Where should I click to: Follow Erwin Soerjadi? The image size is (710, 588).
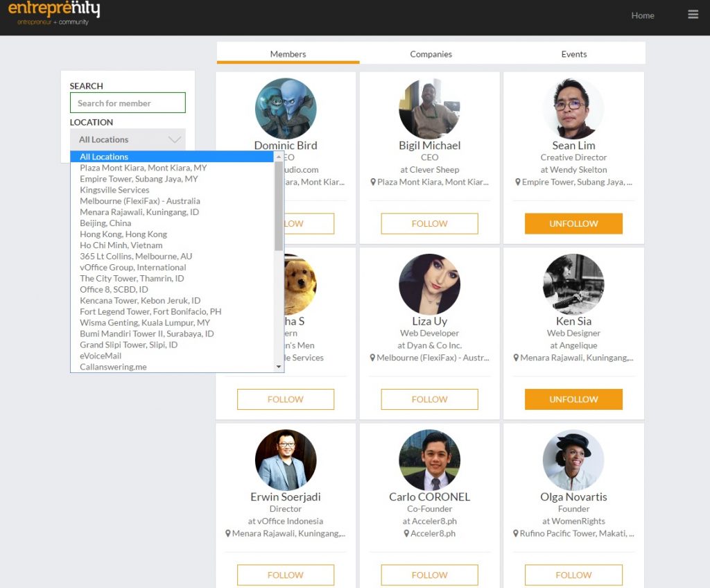(285, 576)
